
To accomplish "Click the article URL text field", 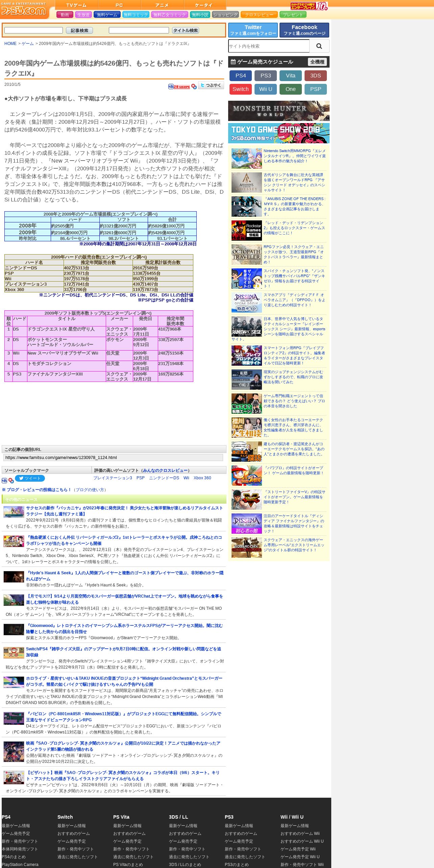I will (113, 458).
